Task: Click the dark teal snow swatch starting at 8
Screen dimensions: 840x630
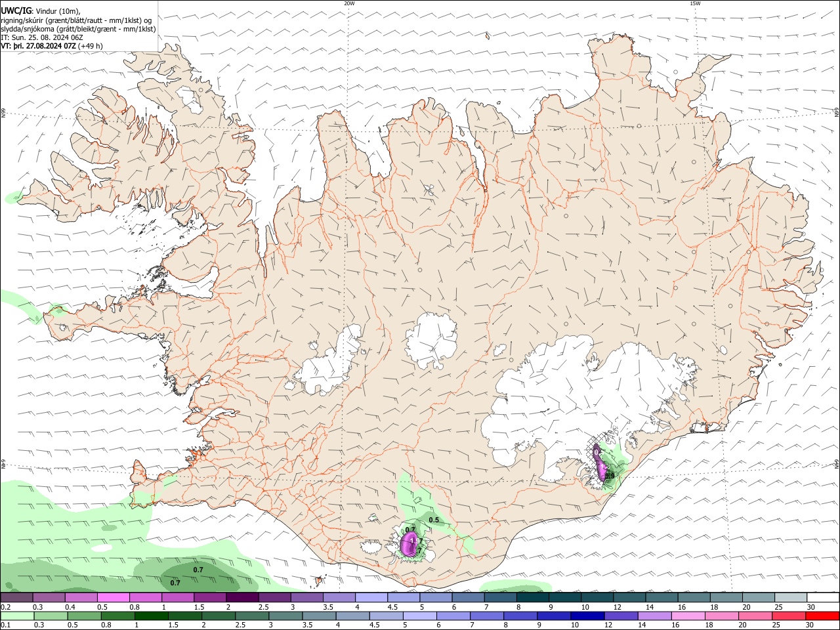Action: 533,598
